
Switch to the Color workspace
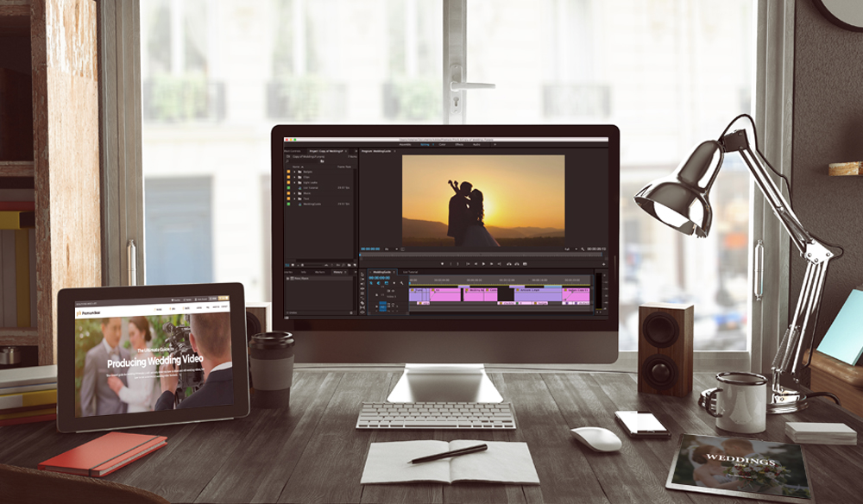click(443, 144)
